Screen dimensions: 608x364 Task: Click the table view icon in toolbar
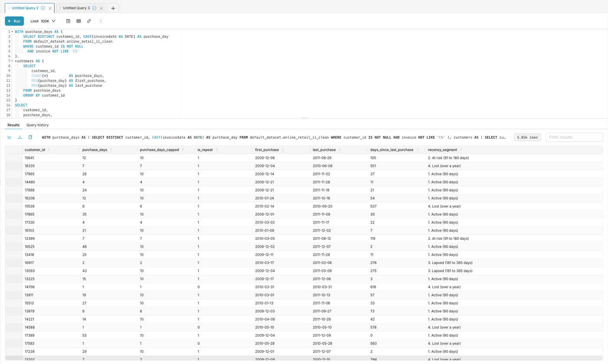[79, 21]
